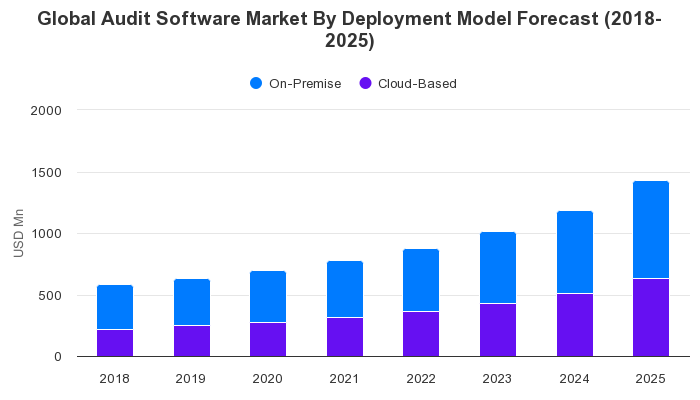Toggle the Cloud-Based legend entry
Screen dimensions: 700x400
pos(408,83)
